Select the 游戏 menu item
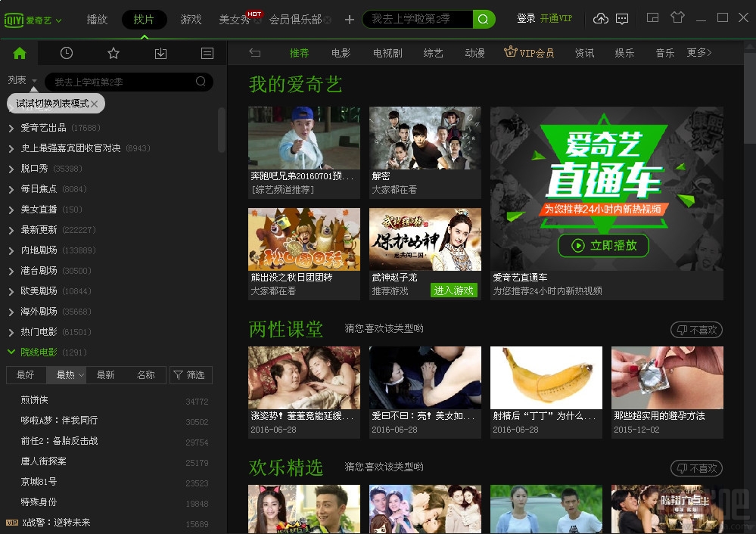Image resolution: width=756 pixels, height=534 pixels. point(190,19)
